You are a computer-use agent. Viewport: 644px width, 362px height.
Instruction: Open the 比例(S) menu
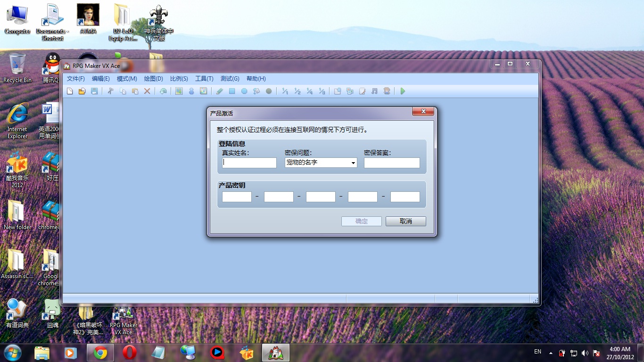pyautogui.click(x=179, y=79)
